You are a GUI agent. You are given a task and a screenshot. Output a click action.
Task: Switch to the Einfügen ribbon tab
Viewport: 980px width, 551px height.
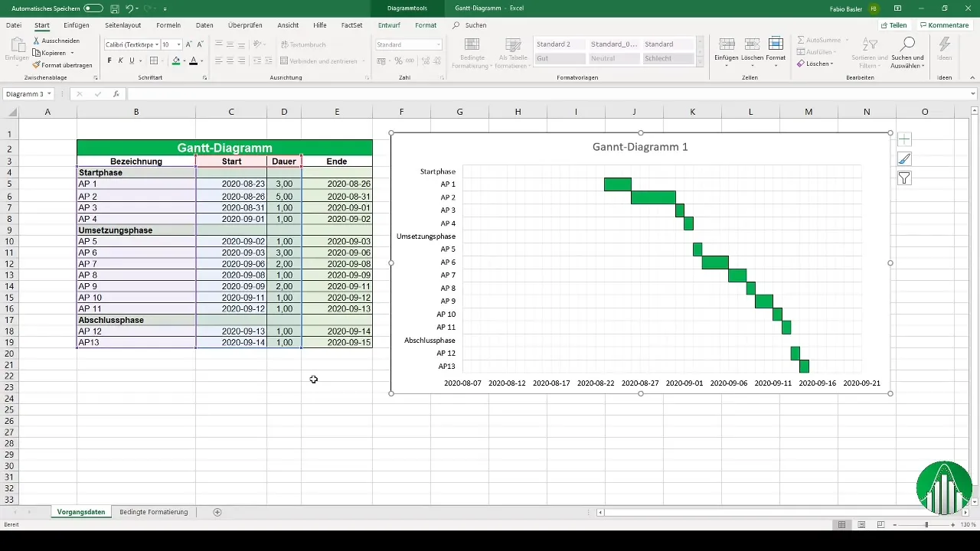pos(77,25)
